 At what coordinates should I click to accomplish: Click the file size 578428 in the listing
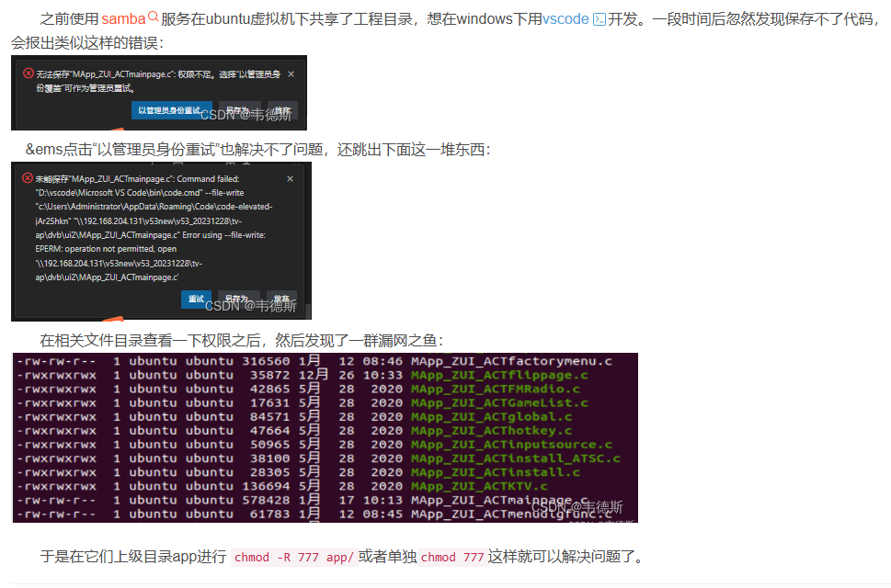[x=266, y=500]
